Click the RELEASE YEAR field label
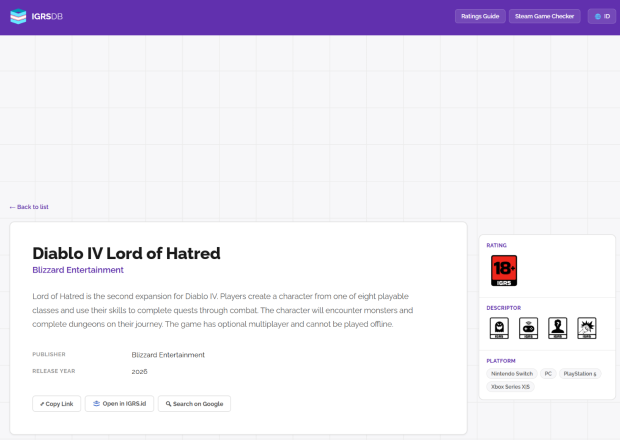This screenshot has height=440, width=620. 54,371
